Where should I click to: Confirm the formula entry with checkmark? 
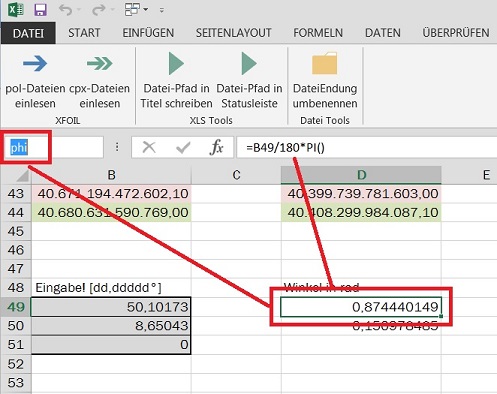tap(183, 147)
